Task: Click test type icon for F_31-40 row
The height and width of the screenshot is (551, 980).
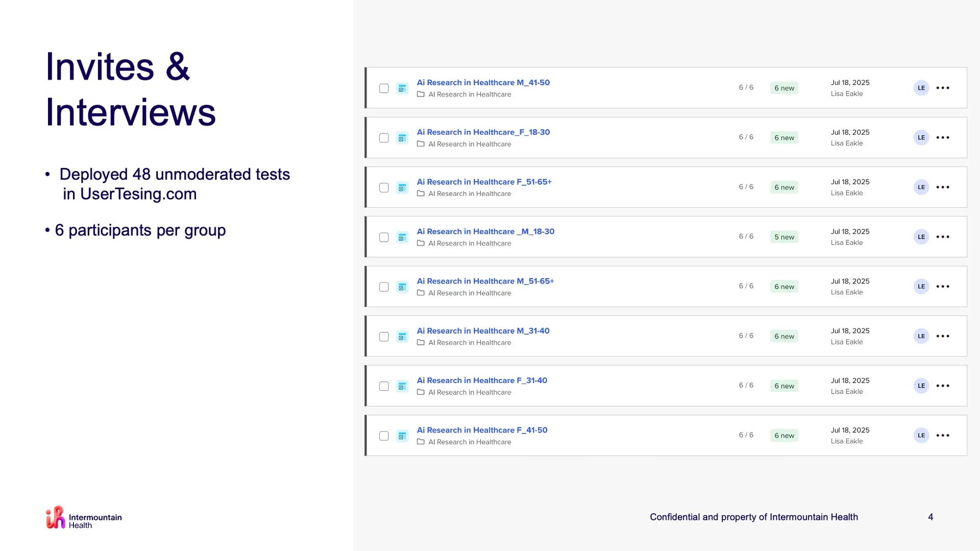Action: pyautogui.click(x=402, y=386)
